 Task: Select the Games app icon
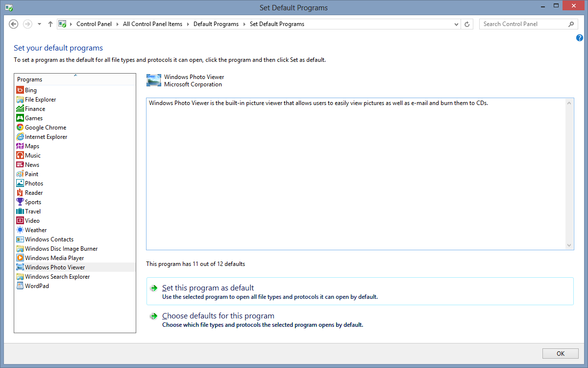(x=20, y=118)
